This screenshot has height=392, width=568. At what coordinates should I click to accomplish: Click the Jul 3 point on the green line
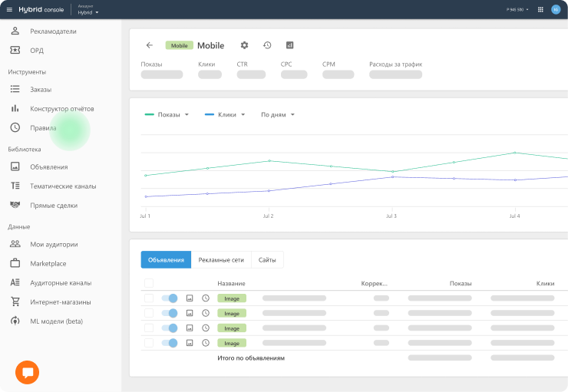point(392,172)
